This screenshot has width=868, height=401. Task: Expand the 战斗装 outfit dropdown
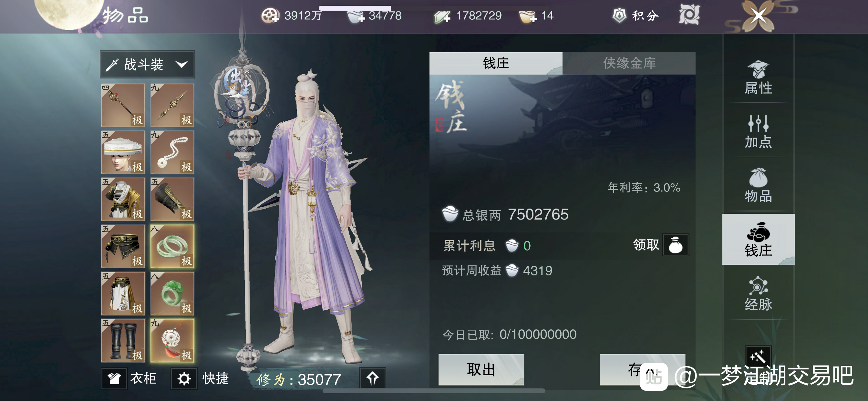[147, 64]
